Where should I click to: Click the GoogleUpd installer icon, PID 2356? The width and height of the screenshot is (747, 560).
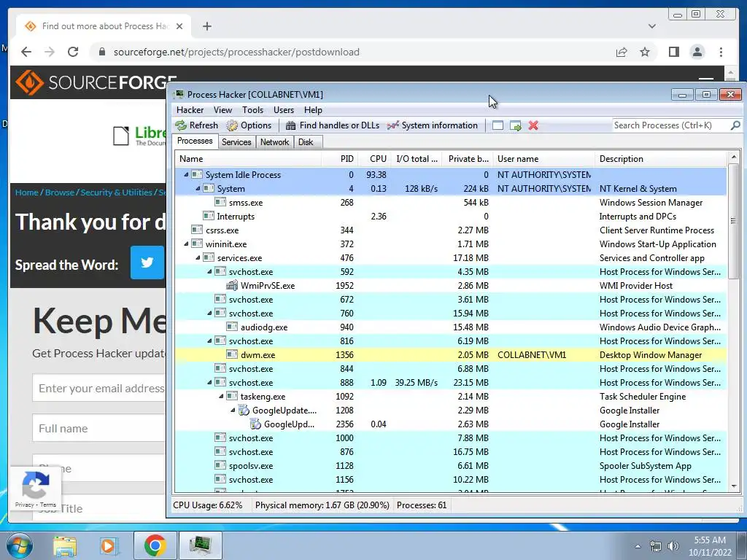pyautogui.click(x=256, y=424)
